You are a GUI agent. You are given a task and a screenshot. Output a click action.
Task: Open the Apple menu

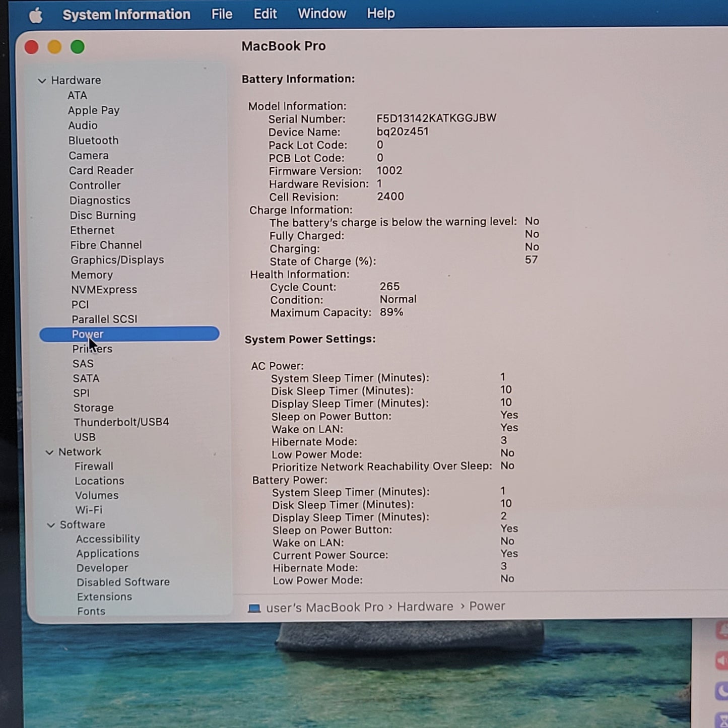[x=36, y=15]
